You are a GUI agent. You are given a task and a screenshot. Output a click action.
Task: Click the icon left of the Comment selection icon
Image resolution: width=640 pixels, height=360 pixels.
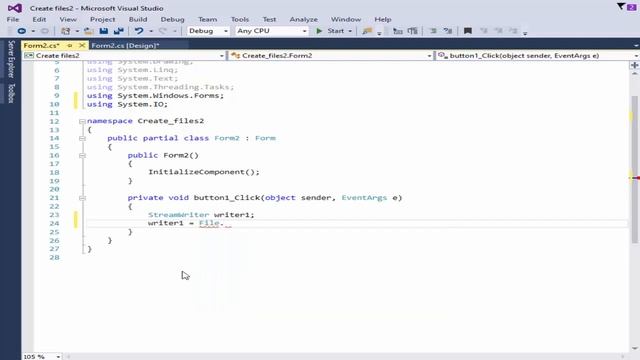coord(413,31)
